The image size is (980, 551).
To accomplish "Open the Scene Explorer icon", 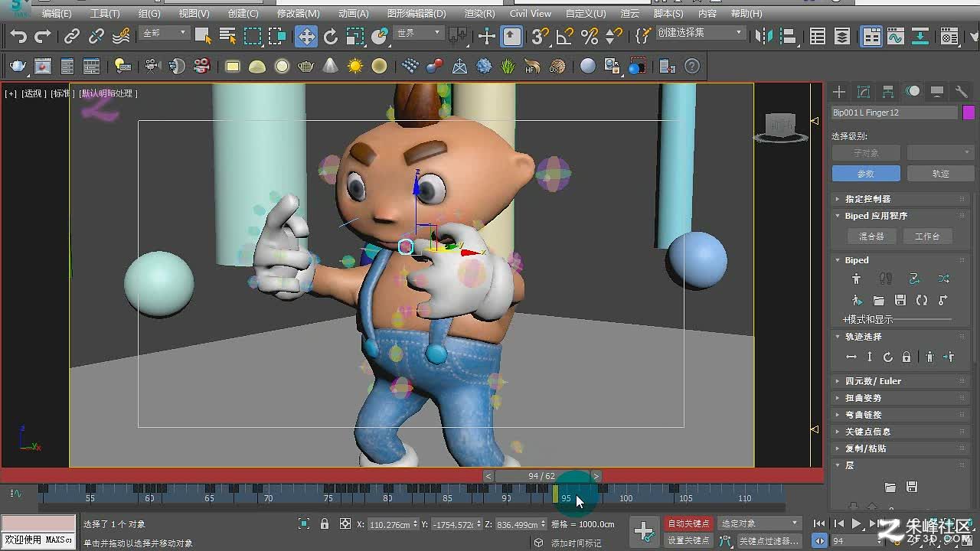I will [x=818, y=36].
